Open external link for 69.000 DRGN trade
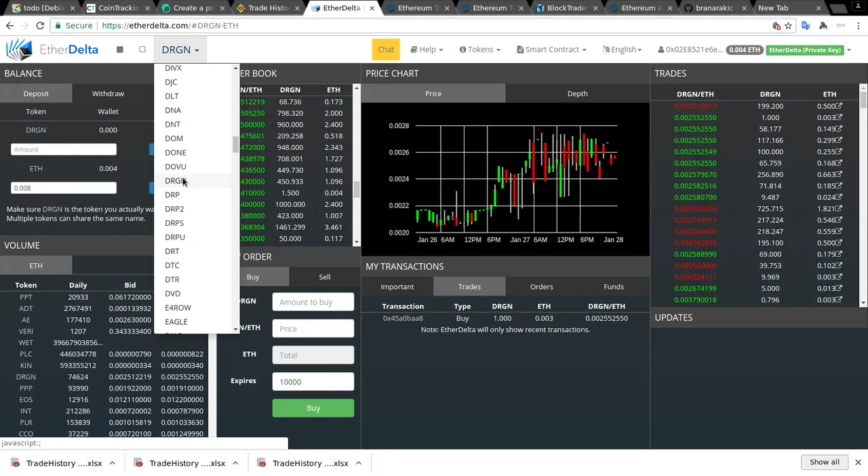Image resolution: width=868 pixels, height=476 pixels. 839,254
